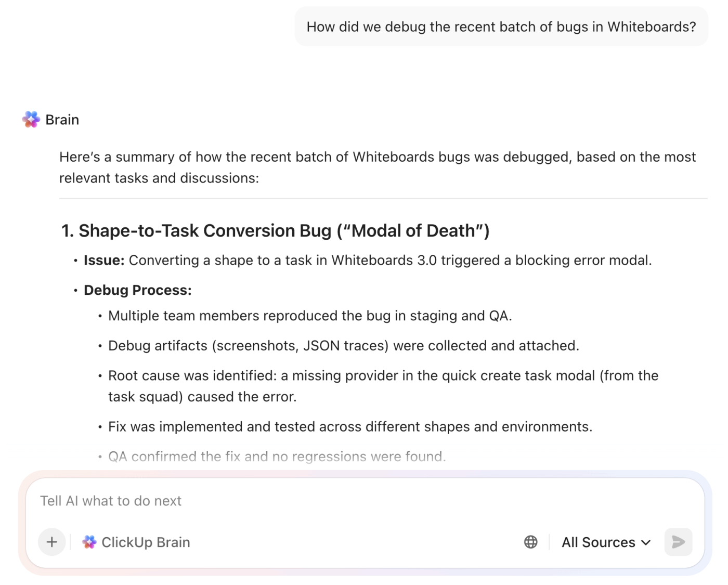Image resolution: width=728 pixels, height=585 pixels.
Task: Click the Debug Process bullet label
Action: pos(137,290)
